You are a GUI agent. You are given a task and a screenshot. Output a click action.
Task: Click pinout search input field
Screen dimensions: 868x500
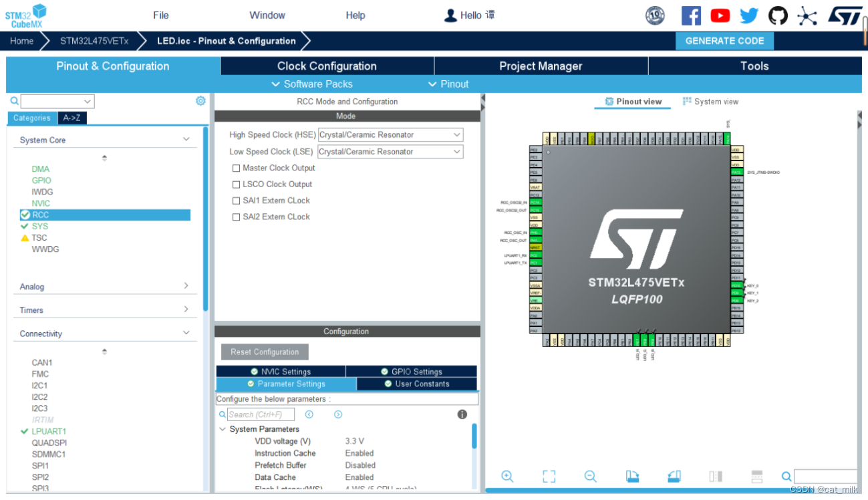825,477
